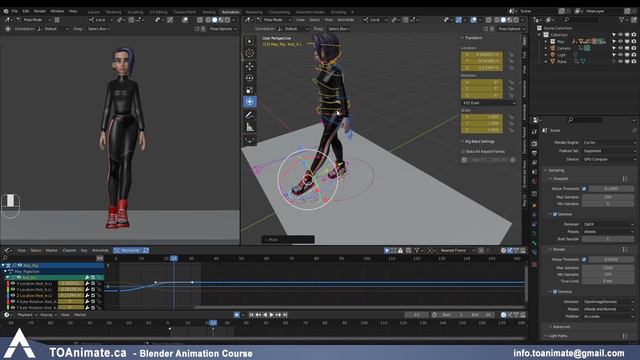Click the Blender logo menu icon
The image size is (640, 360).
6,11
